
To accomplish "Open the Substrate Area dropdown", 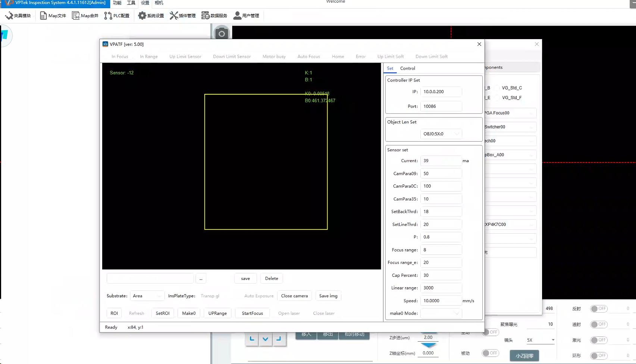I will (x=147, y=296).
